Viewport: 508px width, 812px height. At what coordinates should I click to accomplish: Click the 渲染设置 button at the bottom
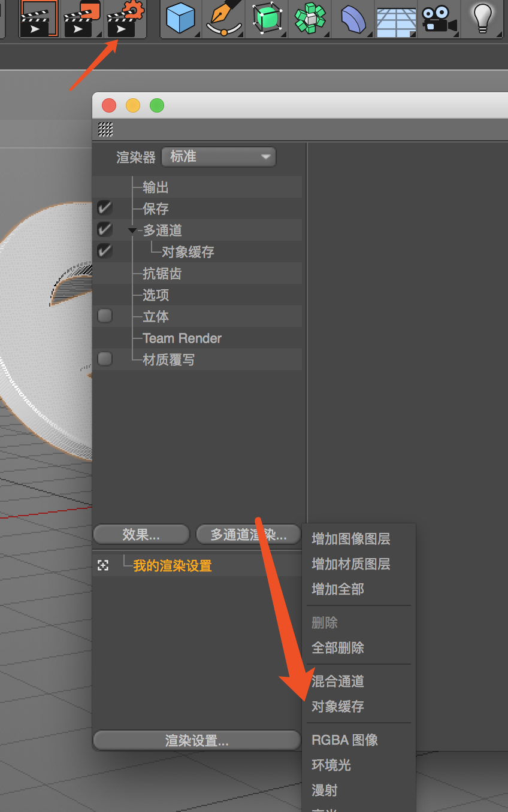(196, 740)
